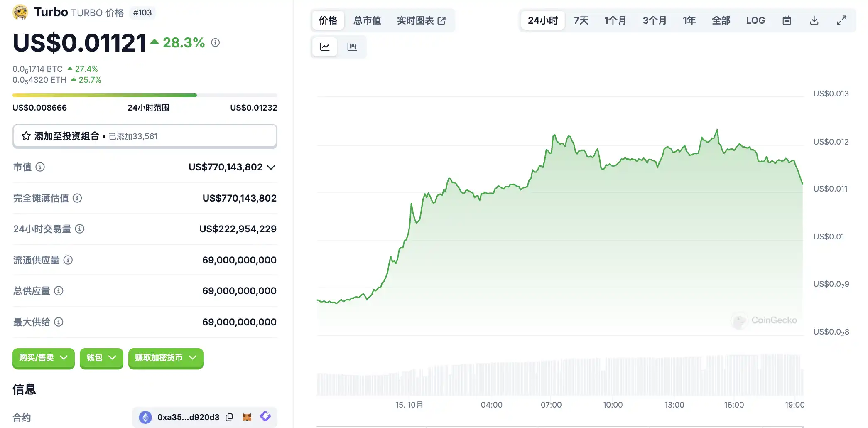Show 市值 info tooltip
Viewport: 868px width, 428px height.
click(x=40, y=167)
